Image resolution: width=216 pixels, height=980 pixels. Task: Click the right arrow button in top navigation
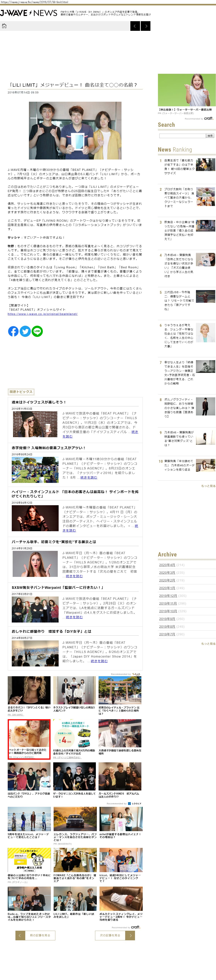146,26
